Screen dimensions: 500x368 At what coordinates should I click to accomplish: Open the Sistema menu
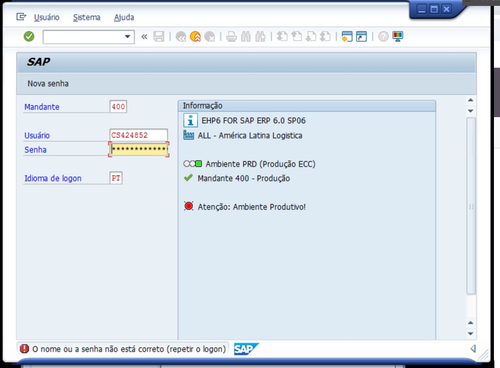click(x=87, y=17)
